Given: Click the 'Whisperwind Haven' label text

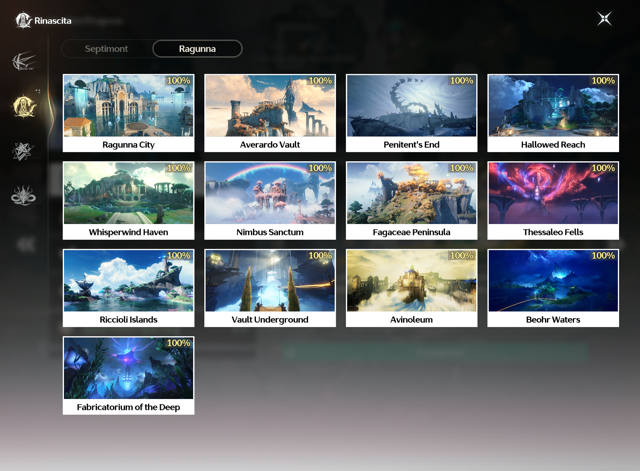Looking at the screenshot, I should [129, 232].
